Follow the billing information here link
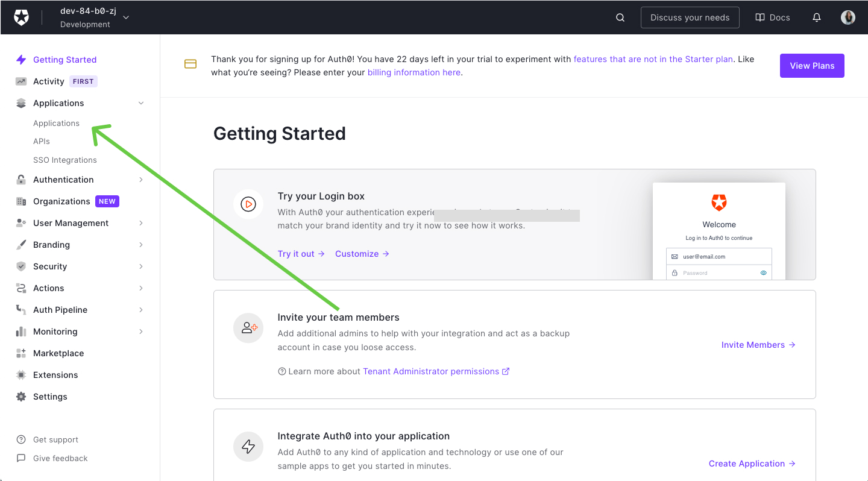The height and width of the screenshot is (481, 868). 414,72
